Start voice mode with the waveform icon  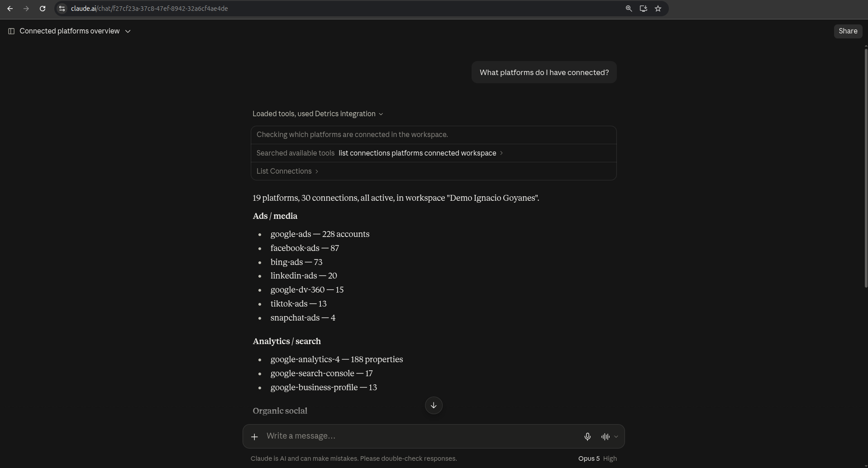click(605, 436)
